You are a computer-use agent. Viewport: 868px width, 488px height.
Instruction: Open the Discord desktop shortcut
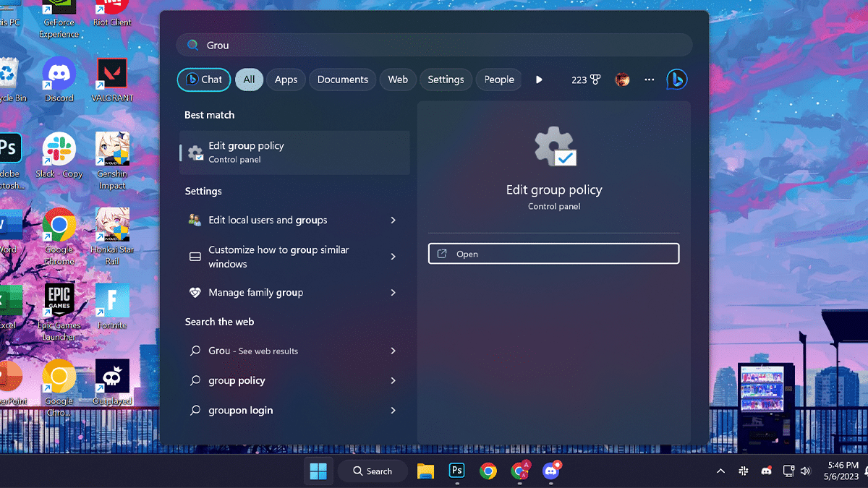pyautogui.click(x=59, y=80)
